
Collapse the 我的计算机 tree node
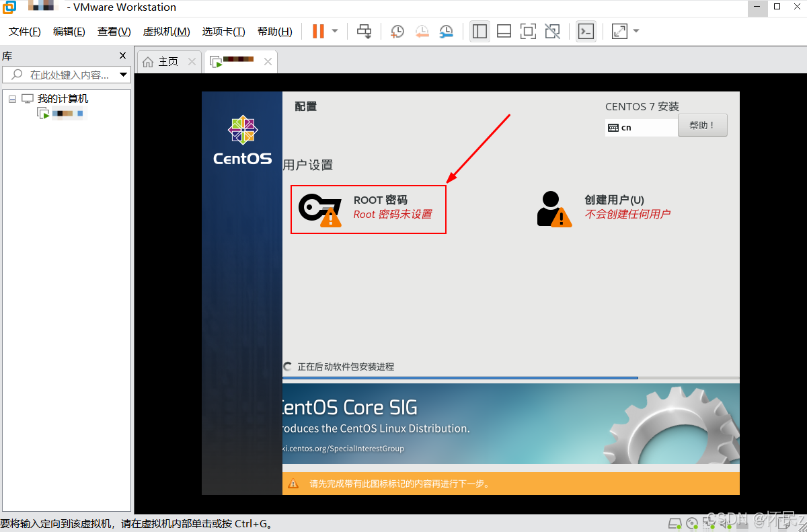pyautogui.click(x=12, y=99)
